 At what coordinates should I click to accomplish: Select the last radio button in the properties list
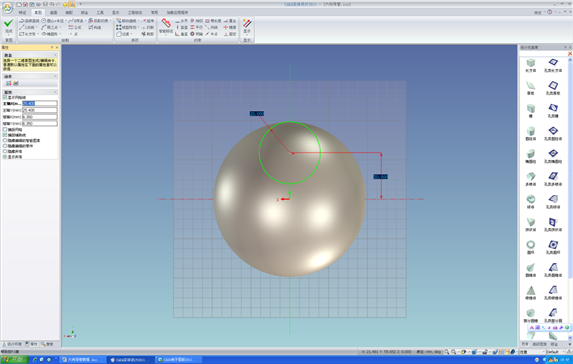pyautogui.click(x=5, y=157)
